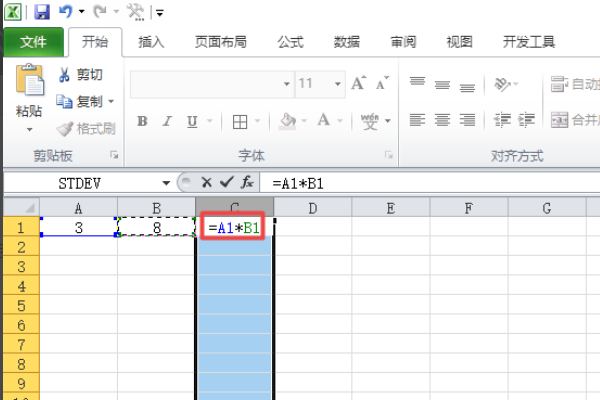Apply bottom vertical alignment
600x400 pixels.
click(467, 88)
